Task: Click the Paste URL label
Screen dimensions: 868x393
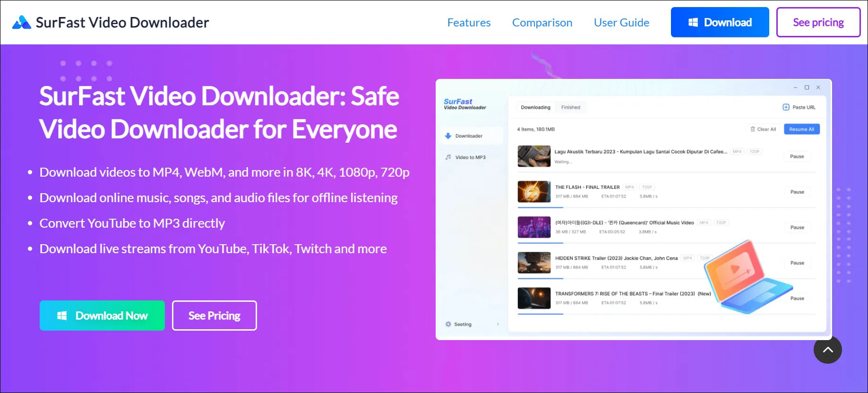Action: 804,107
